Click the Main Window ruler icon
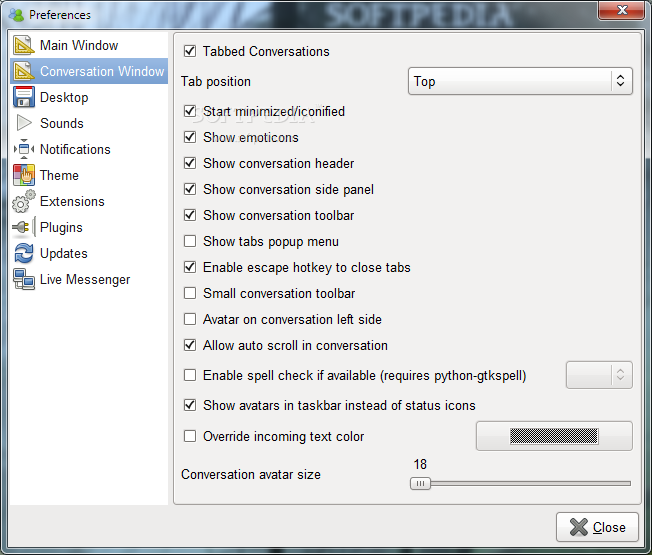The image size is (652, 555). click(x=24, y=45)
